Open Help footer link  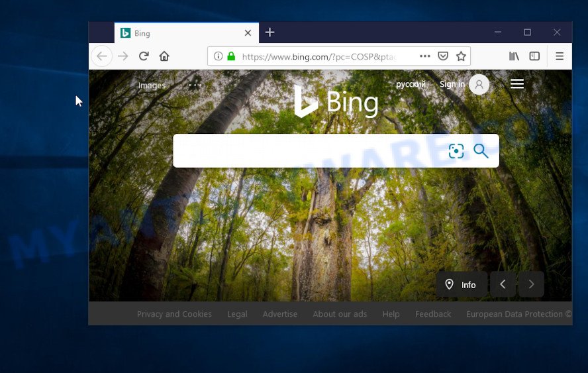click(x=391, y=314)
